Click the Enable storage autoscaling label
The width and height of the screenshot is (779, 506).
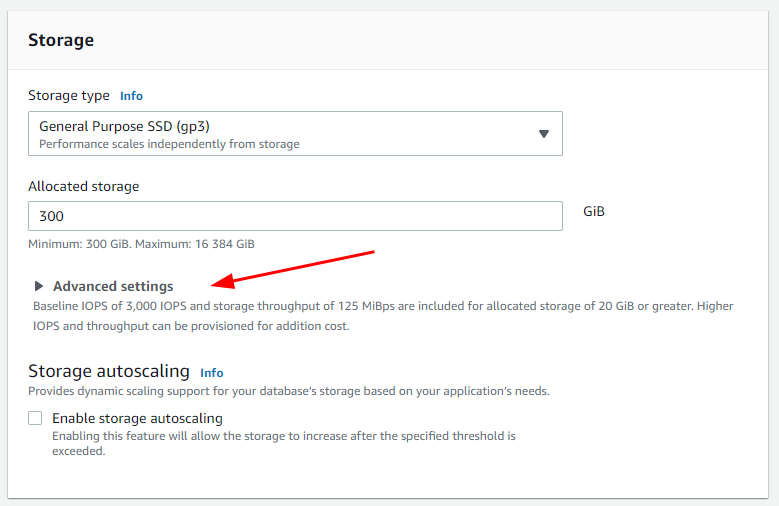[137, 419]
